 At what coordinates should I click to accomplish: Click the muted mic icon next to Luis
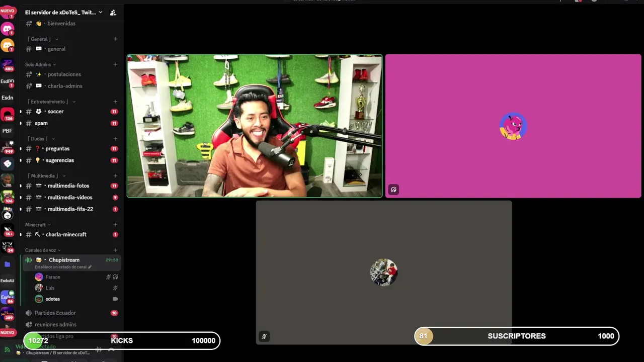(x=115, y=288)
